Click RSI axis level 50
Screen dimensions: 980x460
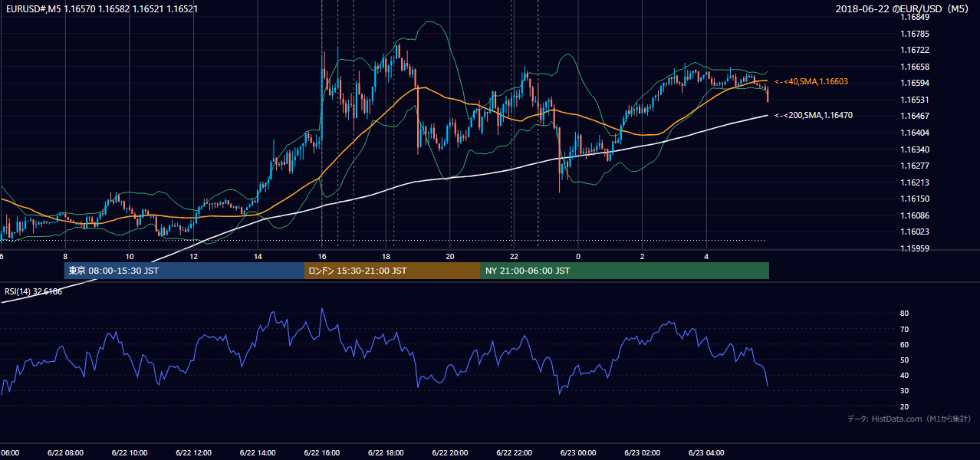(905, 360)
